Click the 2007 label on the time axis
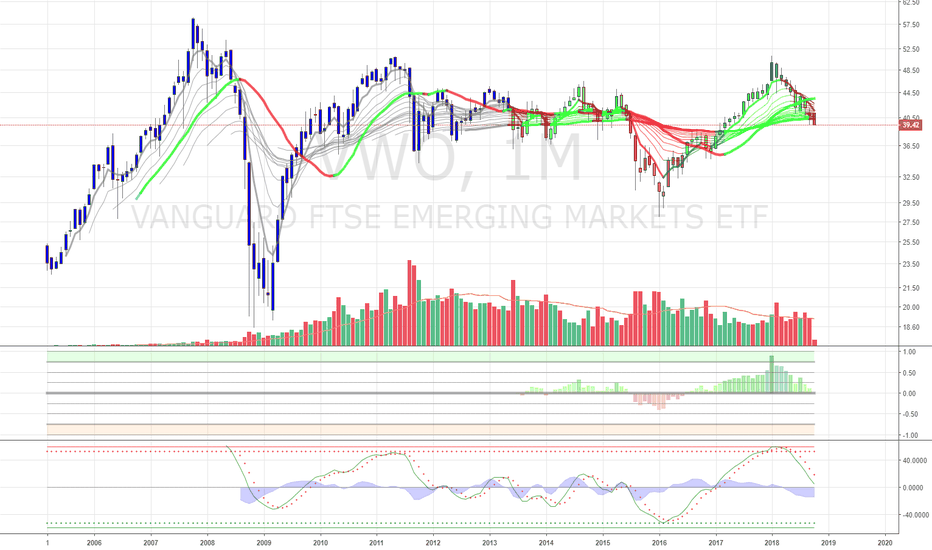 click(150, 542)
